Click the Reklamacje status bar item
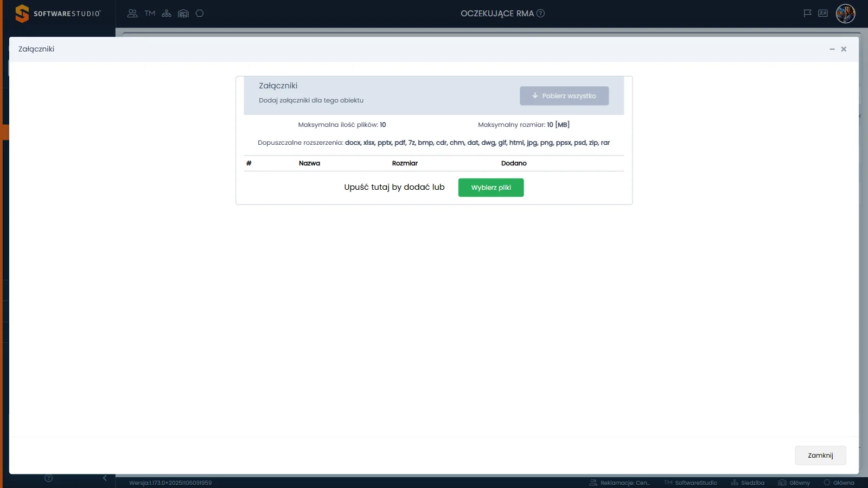This screenshot has height=488, width=868. point(620,483)
